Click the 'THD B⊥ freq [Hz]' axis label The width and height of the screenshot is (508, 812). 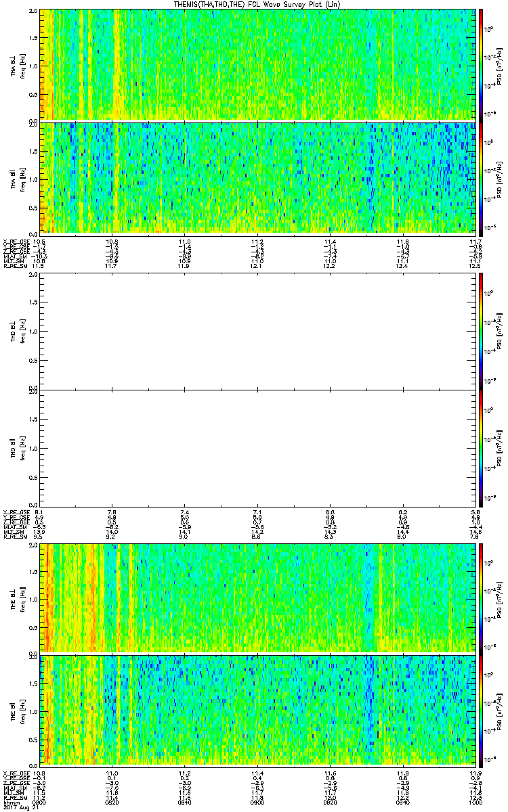pyautogui.click(x=18, y=332)
